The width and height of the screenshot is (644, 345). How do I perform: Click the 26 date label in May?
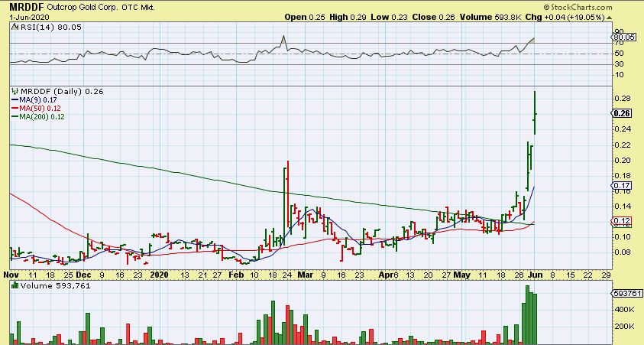(519, 275)
